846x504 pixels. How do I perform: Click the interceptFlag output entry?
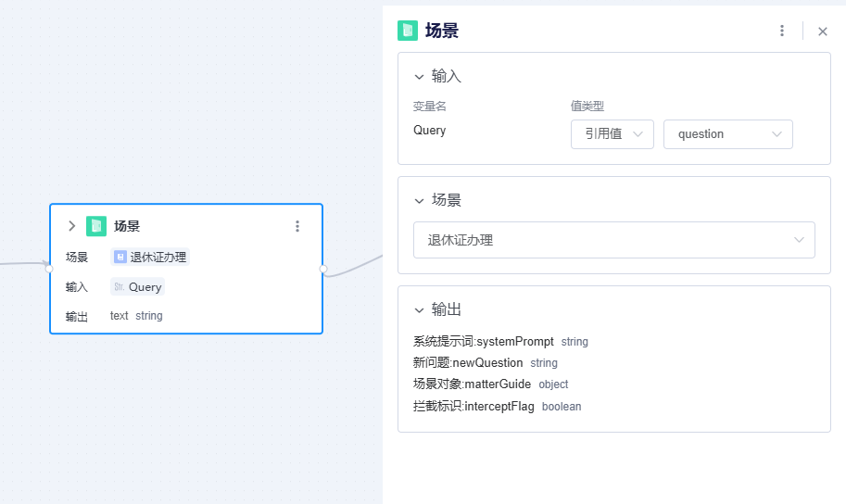[498, 407]
